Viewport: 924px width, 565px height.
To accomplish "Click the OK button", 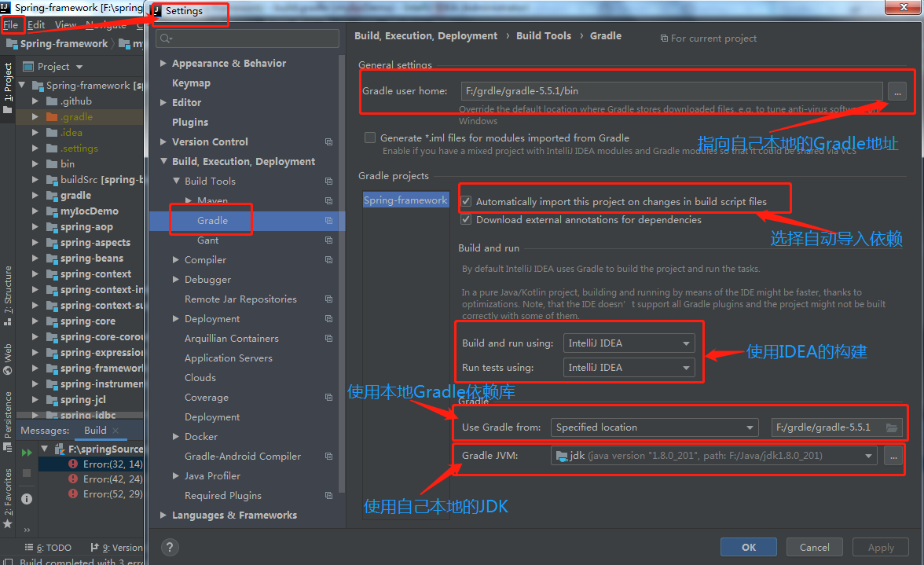I will (747, 547).
